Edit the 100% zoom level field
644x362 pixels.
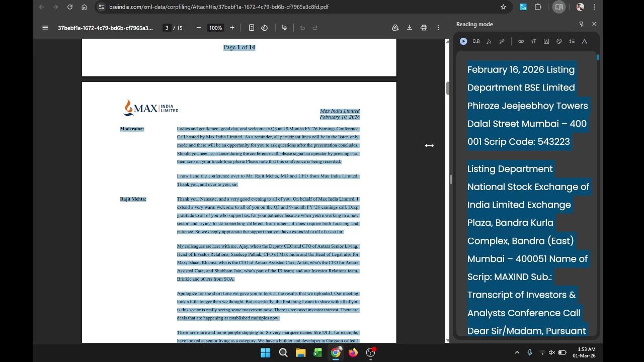pyautogui.click(x=215, y=28)
